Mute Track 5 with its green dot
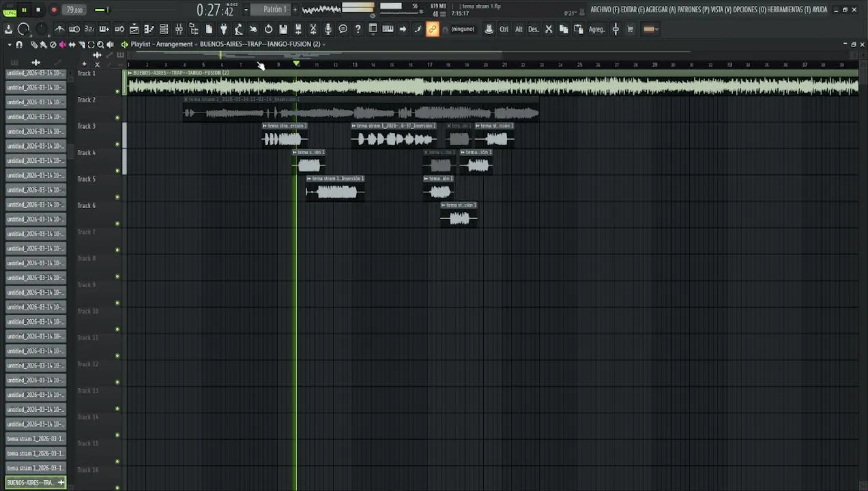 click(x=117, y=197)
